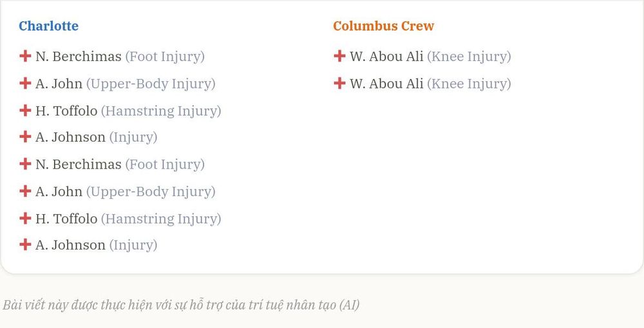Screen dimensions: 644x328
Task: Select red cross beside second W. Abou Ali
Action: point(339,83)
